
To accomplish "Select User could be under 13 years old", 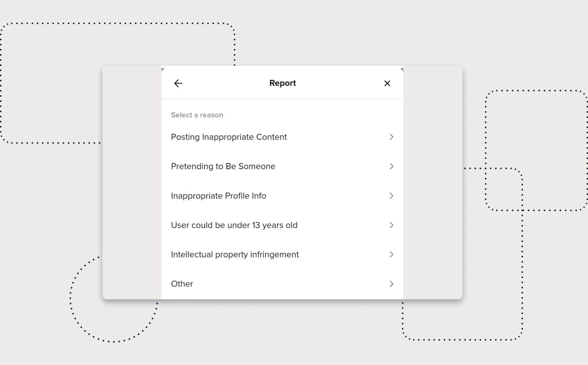I will pyautogui.click(x=234, y=225).
